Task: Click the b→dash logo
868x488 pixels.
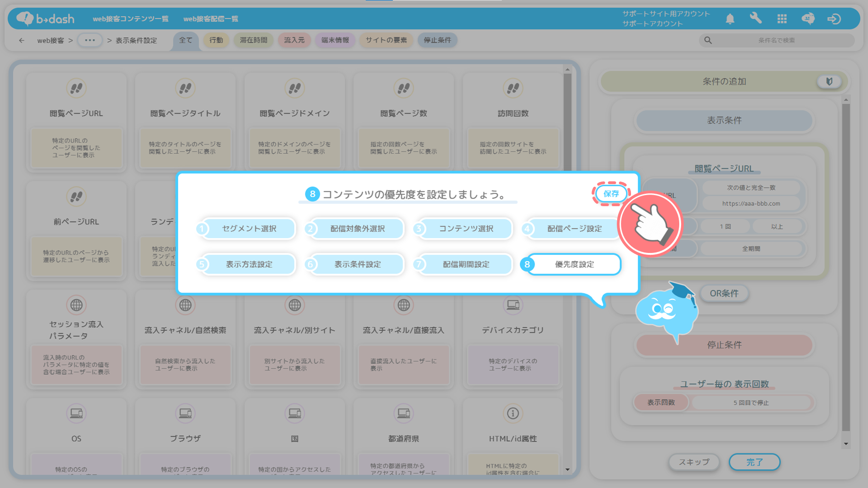Action: point(45,19)
